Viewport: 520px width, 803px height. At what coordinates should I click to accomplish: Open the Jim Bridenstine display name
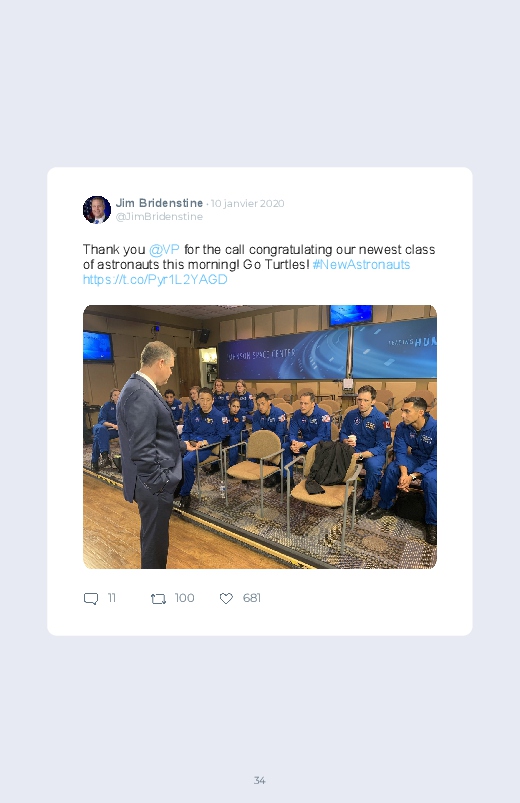tap(159, 203)
